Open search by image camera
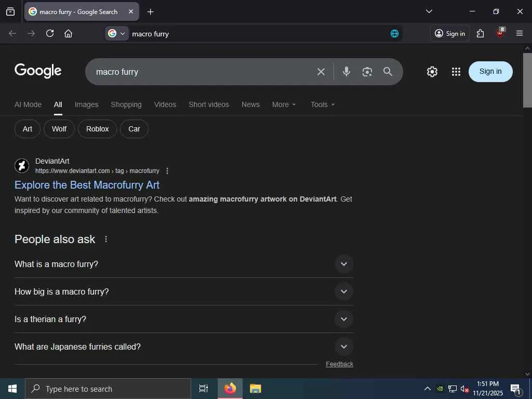The image size is (532, 399). [x=367, y=72]
